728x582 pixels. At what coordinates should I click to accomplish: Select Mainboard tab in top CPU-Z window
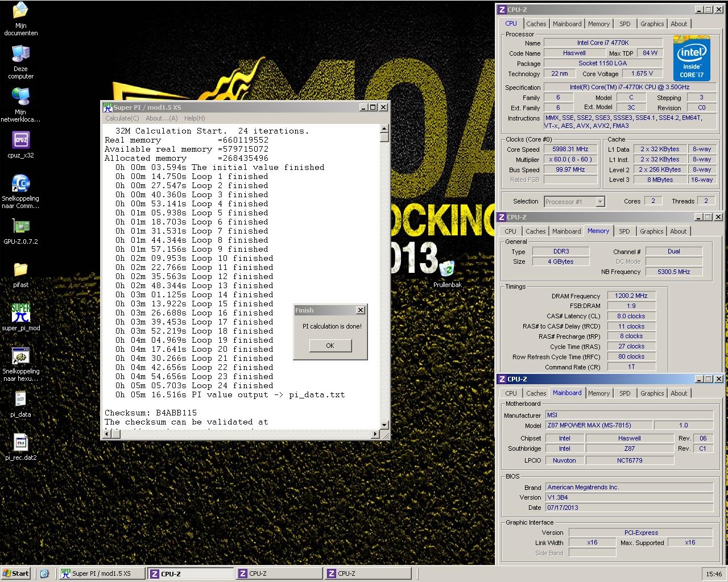pos(567,24)
